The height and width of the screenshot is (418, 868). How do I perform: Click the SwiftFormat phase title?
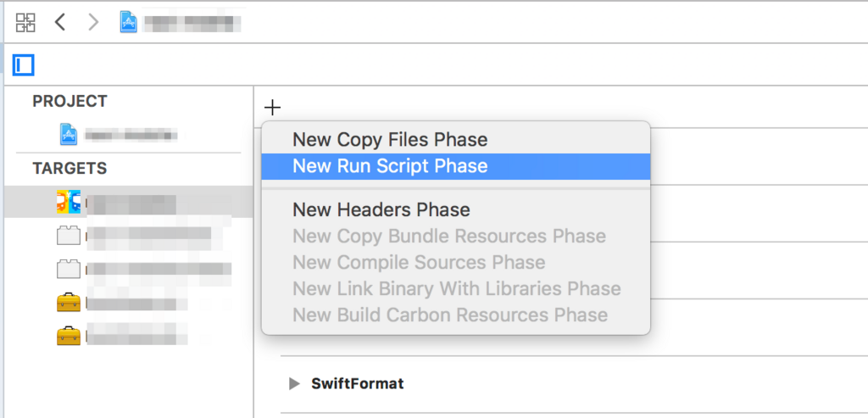click(358, 384)
